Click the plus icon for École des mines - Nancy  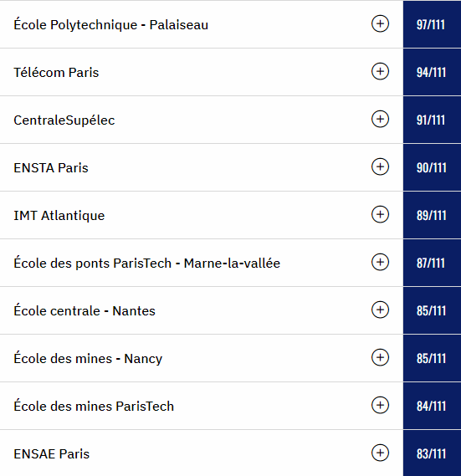380,357
